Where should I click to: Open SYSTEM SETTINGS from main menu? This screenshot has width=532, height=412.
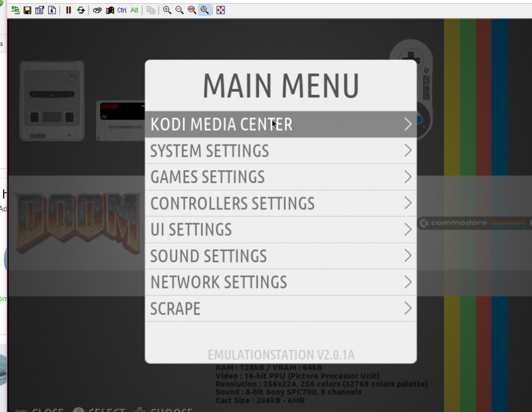pos(280,150)
